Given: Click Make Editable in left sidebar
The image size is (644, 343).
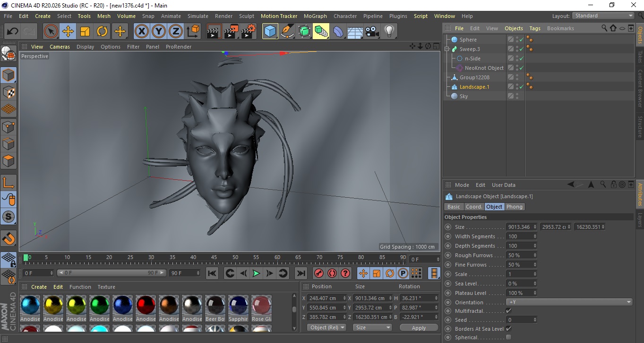Looking at the screenshot, I should click(9, 53).
